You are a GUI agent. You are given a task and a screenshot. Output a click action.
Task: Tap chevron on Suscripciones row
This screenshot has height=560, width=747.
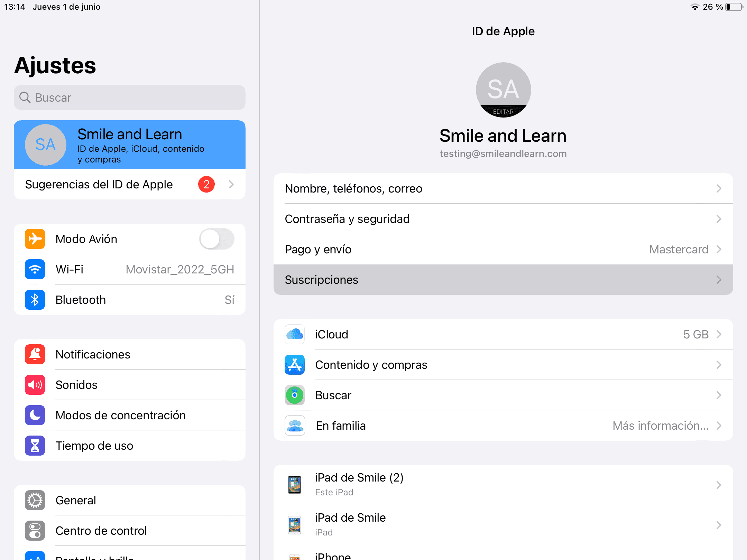(719, 280)
